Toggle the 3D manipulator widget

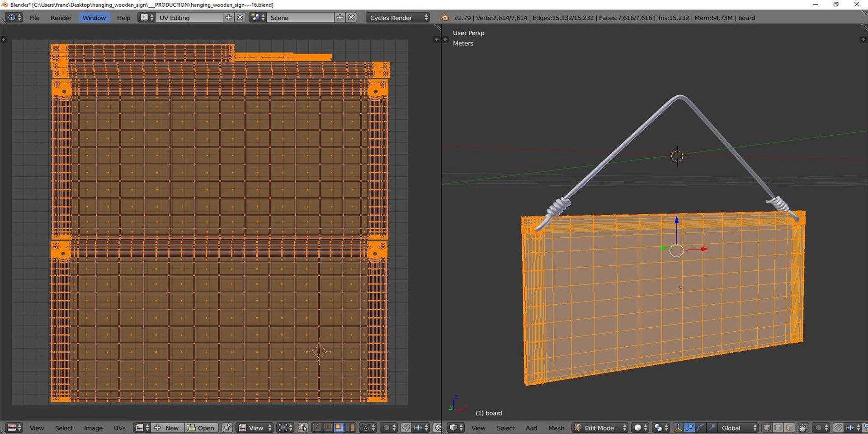(x=678, y=428)
